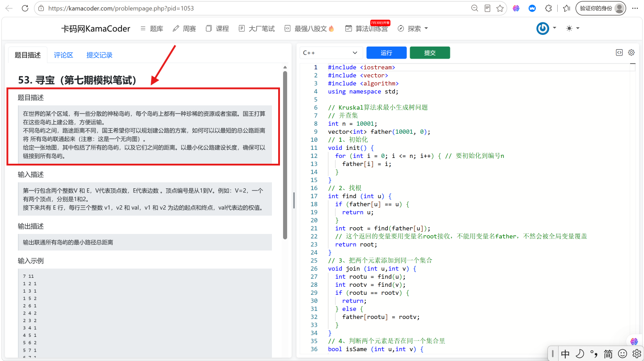This screenshot has height=361, width=644.
Task: Open 算法训练营 in the navigation bar
Action: tap(366, 29)
